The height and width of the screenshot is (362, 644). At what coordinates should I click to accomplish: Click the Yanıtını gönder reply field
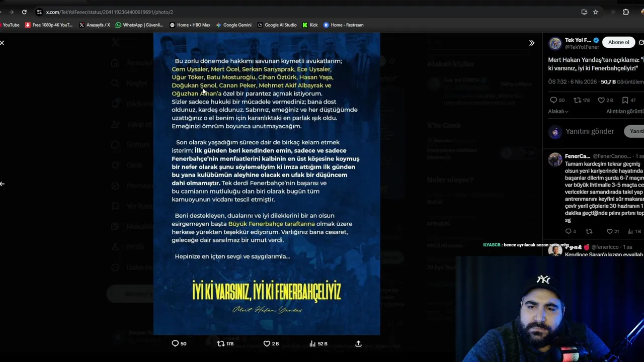(x=590, y=131)
